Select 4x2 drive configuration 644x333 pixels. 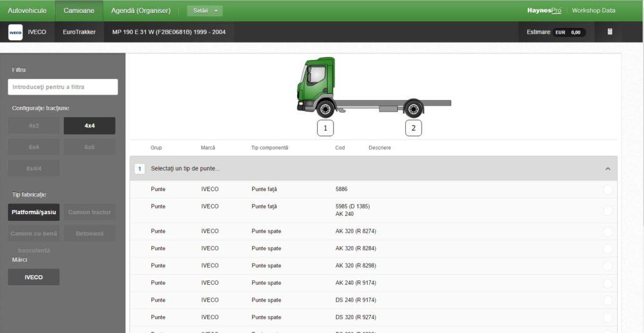(34, 126)
